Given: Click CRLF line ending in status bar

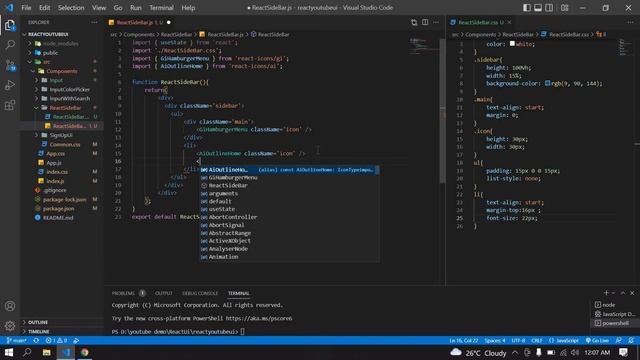Looking at the screenshot, I should coord(537,340).
